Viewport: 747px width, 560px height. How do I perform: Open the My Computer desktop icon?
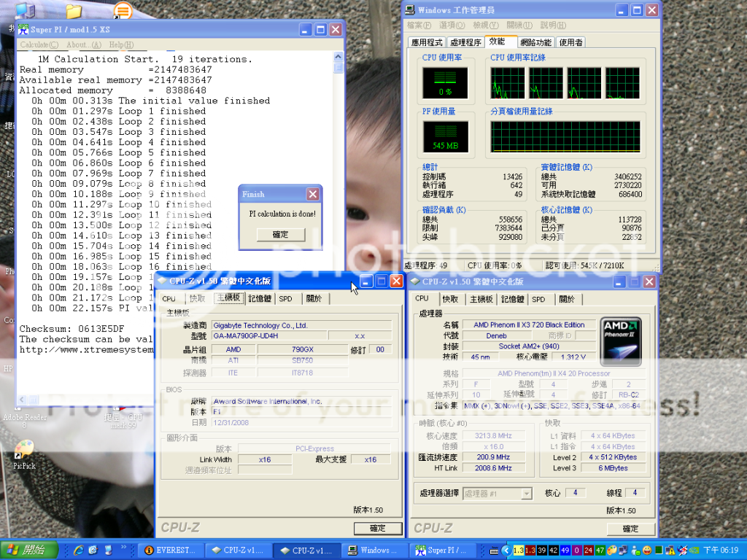25,9
